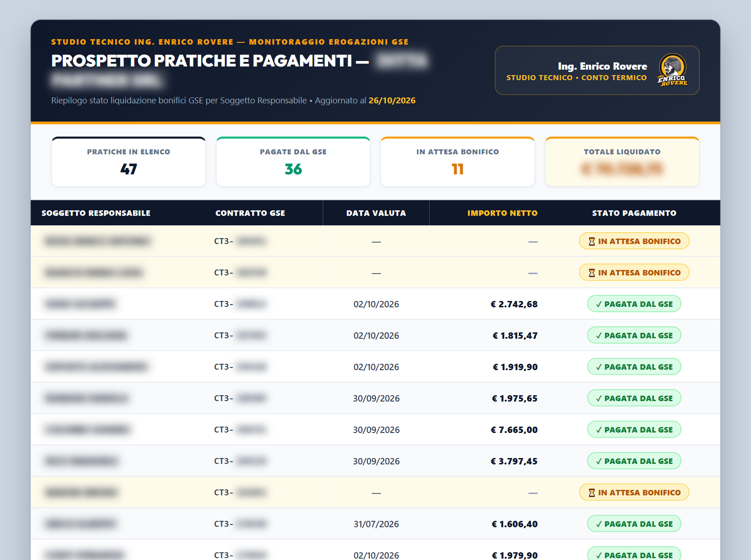Select the 'Contratto GSE' column header
This screenshot has height=560, width=751.
pyautogui.click(x=250, y=213)
